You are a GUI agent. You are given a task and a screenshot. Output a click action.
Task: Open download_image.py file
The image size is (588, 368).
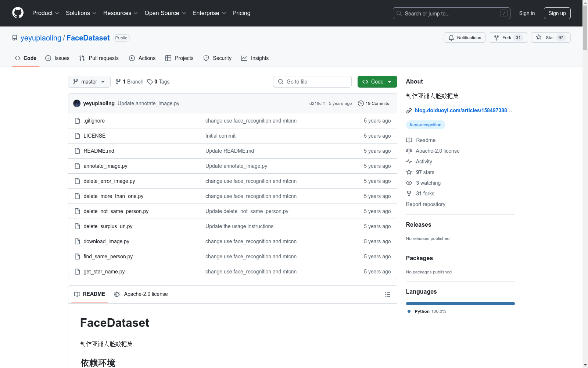106,241
